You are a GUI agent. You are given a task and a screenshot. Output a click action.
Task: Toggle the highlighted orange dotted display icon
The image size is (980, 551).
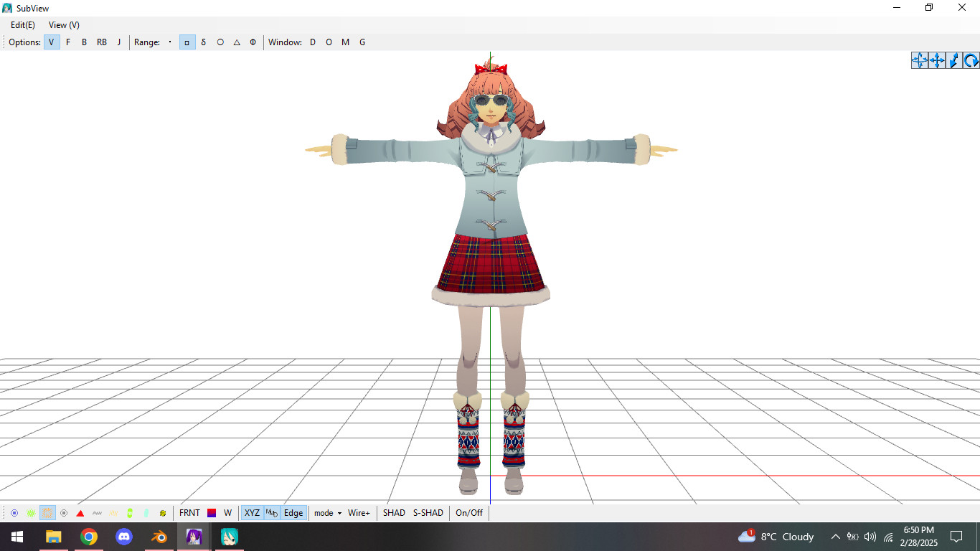pos(47,513)
